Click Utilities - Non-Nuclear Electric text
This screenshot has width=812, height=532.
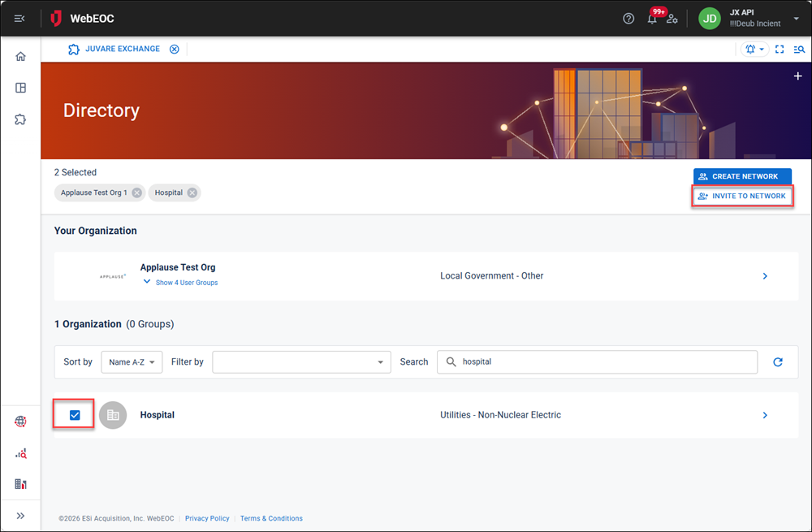[x=500, y=415]
